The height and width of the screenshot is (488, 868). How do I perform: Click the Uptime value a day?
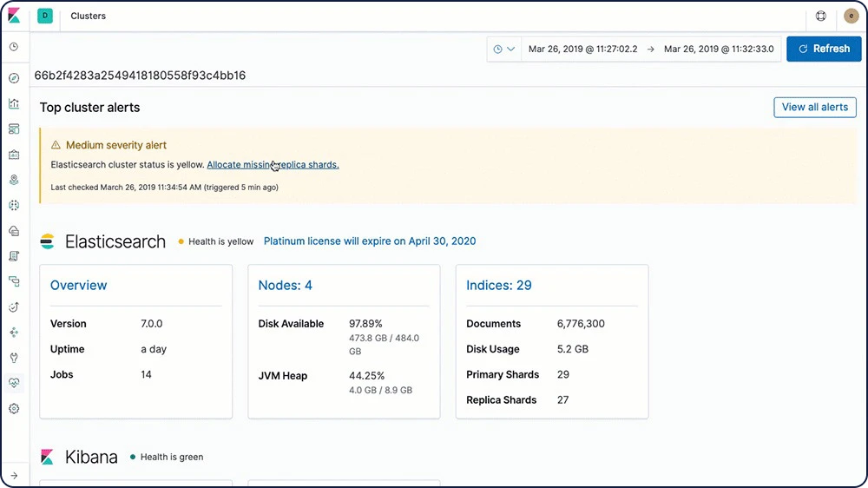coord(154,349)
